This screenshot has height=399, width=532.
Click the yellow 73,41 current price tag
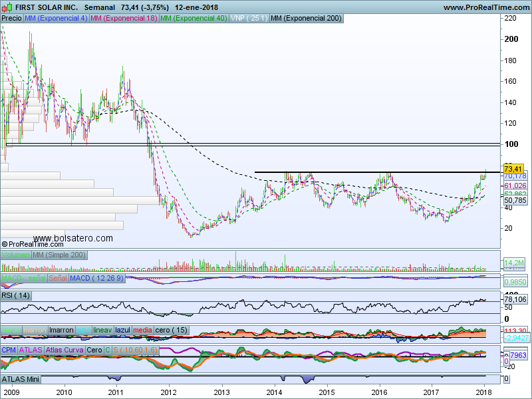coord(513,169)
